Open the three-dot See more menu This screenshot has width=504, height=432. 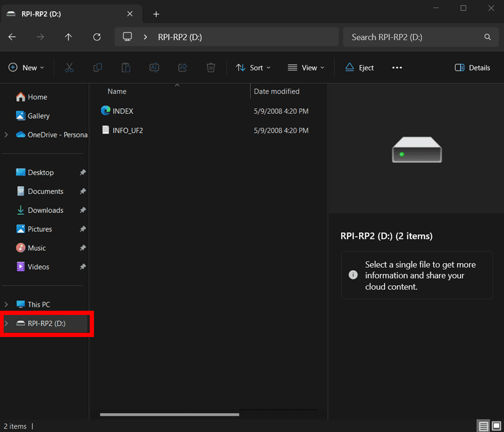click(x=397, y=68)
